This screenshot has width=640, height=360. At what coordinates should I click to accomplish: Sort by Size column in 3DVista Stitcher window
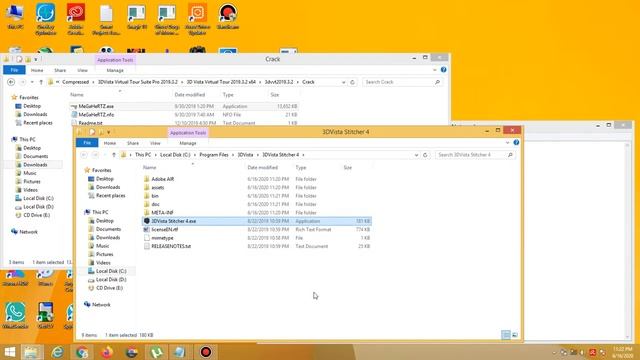click(x=347, y=168)
